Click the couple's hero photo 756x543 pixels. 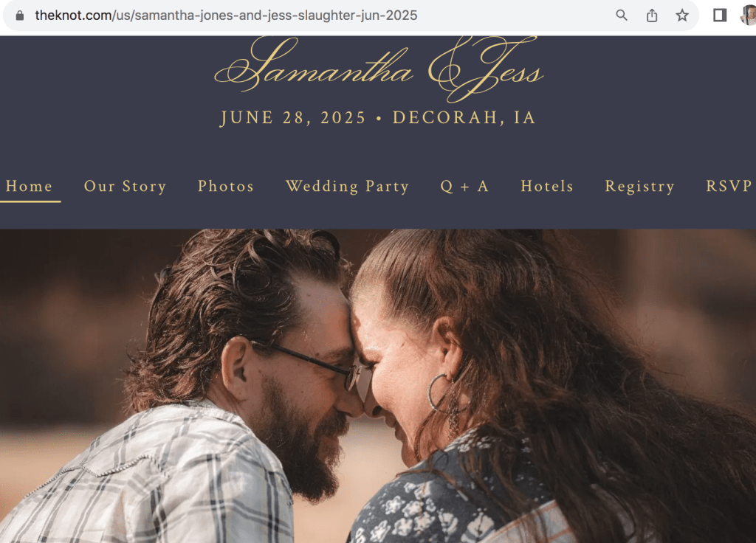378,386
